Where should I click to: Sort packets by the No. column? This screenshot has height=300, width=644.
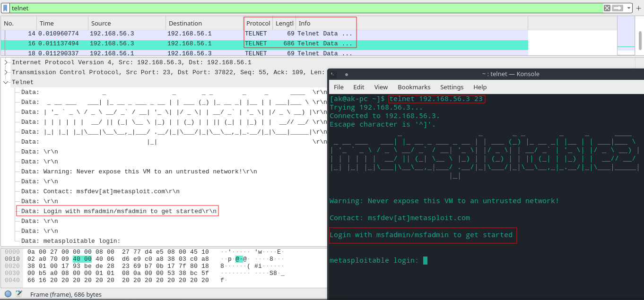coord(19,23)
